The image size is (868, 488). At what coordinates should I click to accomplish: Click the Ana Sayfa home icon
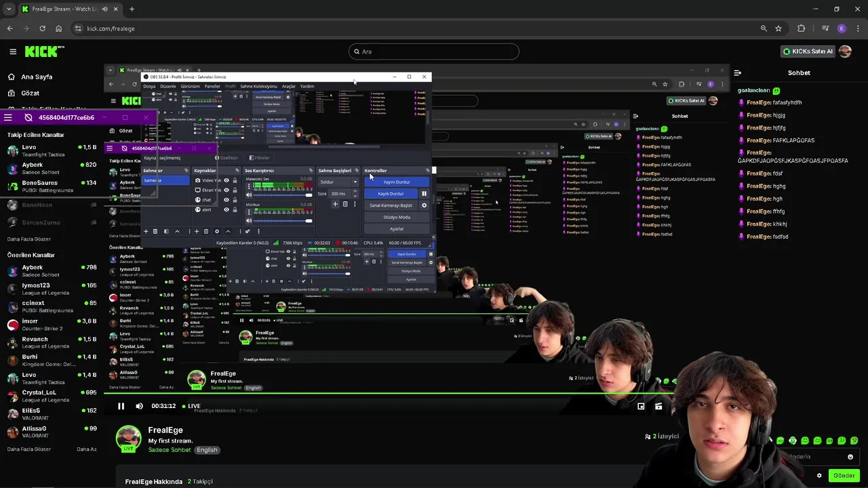click(12, 77)
